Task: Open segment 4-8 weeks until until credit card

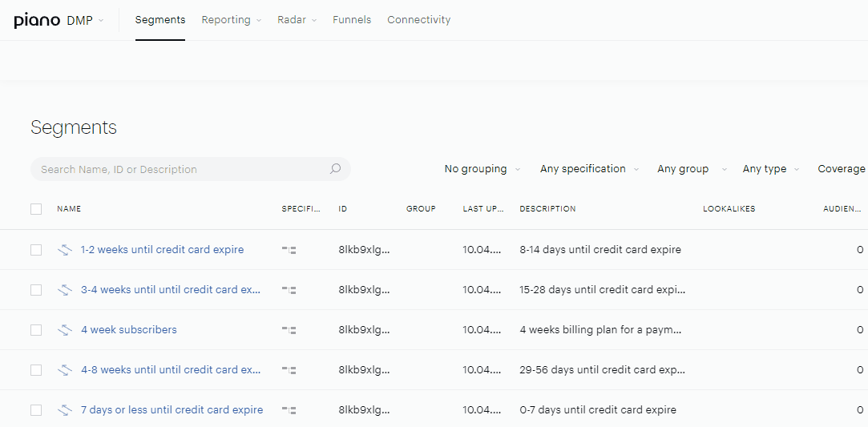Action: (x=171, y=370)
